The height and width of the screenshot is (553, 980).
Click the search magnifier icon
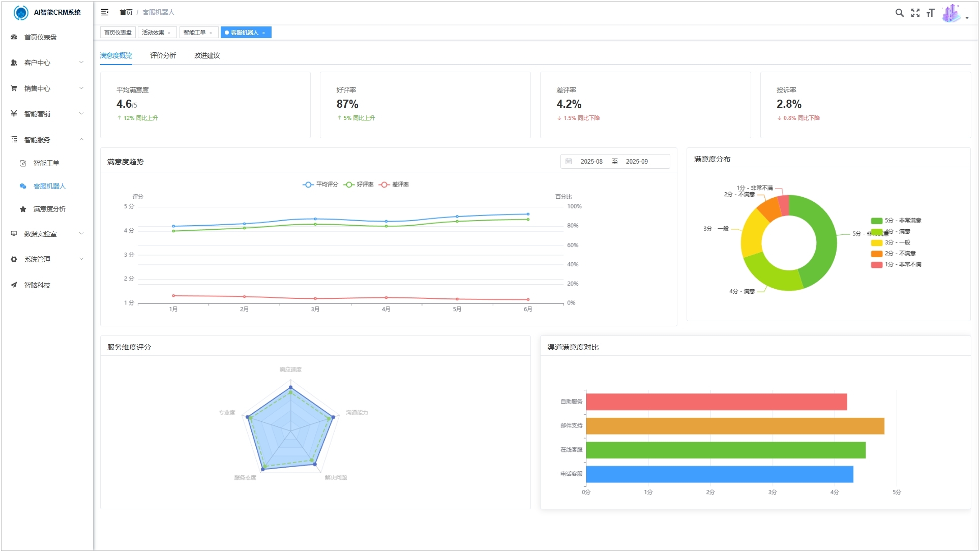[899, 13]
